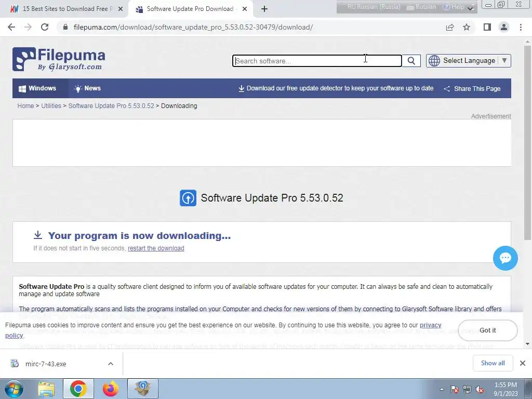Click the scrollbar down arrow

527,344
